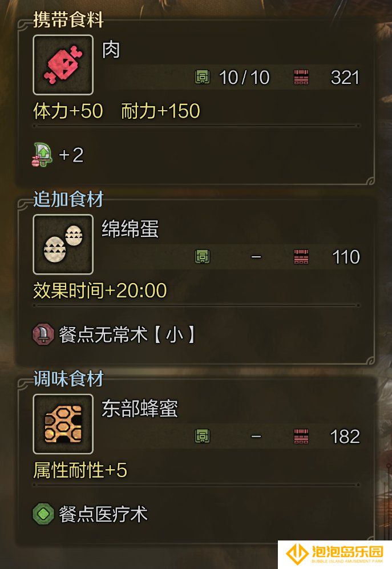Click the 体力+50 stat text

(x=68, y=111)
